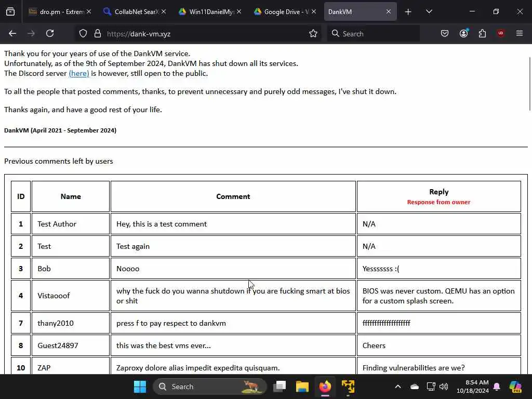Select the 'Bob' name cell
This screenshot has width=532, height=399.
[x=71, y=269]
